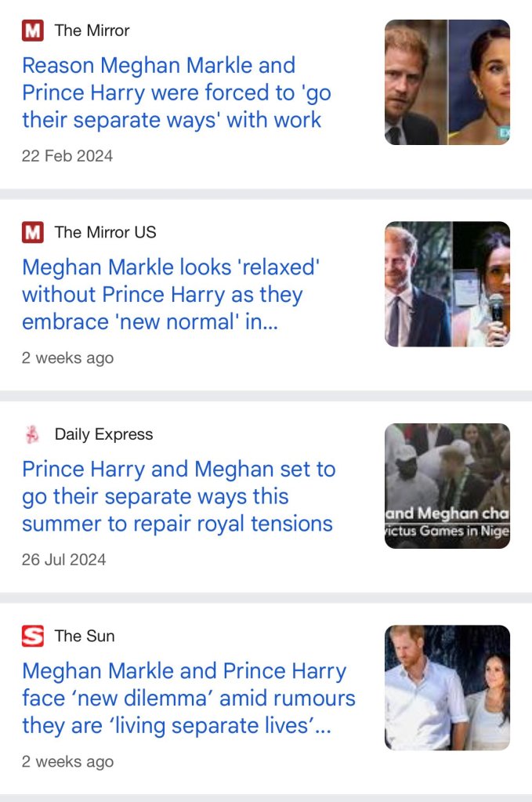
Task: Click the "22 Feb 2024" date label
Action: click(x=67, y=156)
